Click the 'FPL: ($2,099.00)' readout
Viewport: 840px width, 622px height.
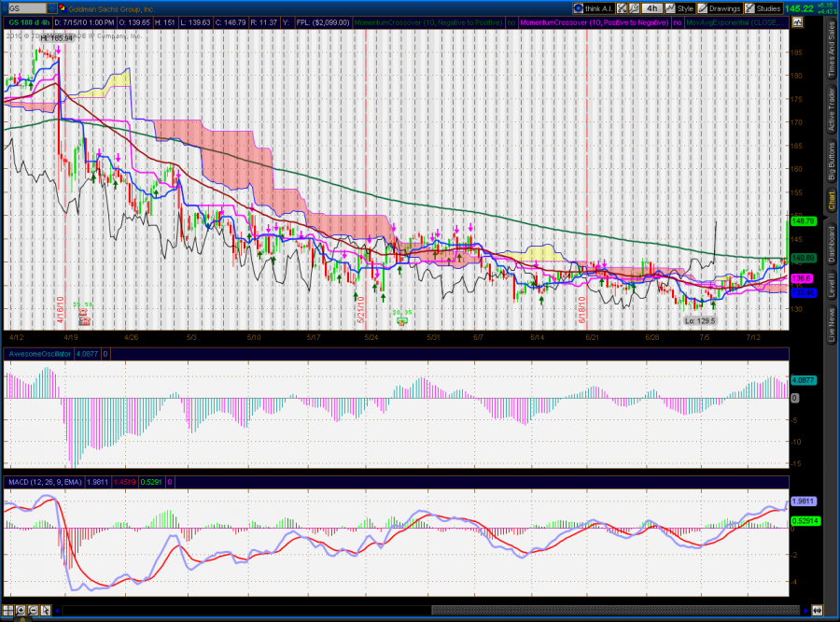coord(323,22)
